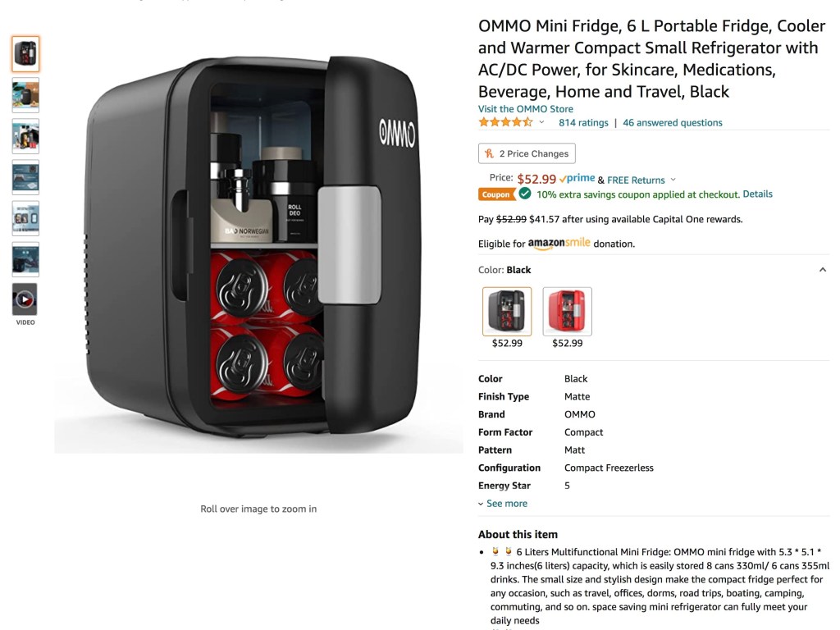Play the product VIDEO thumbnail
The image size is (840, 630).
point(25,299)
